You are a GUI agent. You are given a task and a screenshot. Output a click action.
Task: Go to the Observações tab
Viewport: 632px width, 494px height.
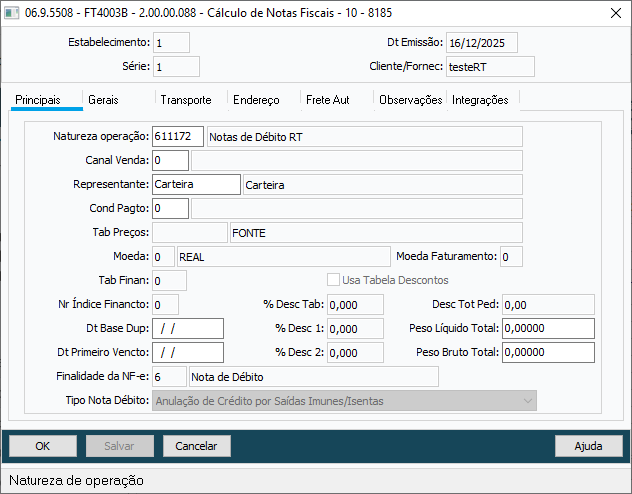pos(411,100)
